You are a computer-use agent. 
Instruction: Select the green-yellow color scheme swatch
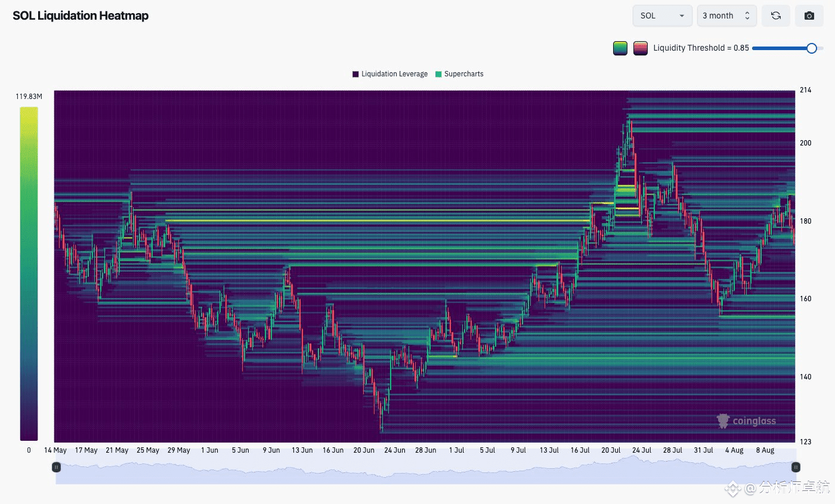620,48
